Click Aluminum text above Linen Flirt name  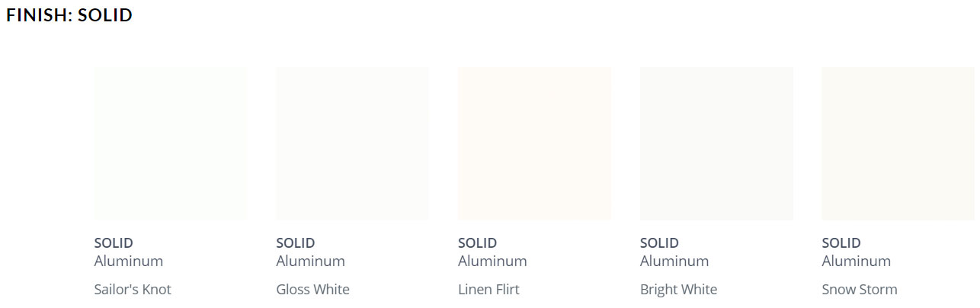[492, 261]
